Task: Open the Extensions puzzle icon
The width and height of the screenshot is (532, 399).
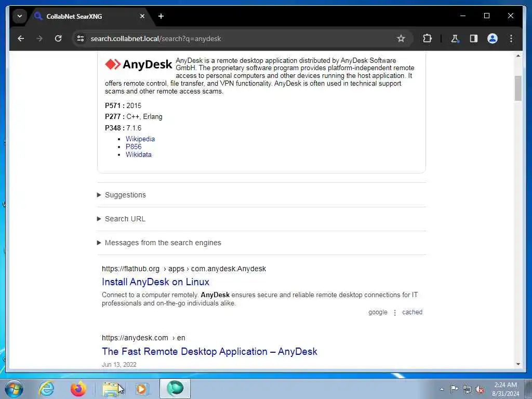Action: click(x=427, y=38)
